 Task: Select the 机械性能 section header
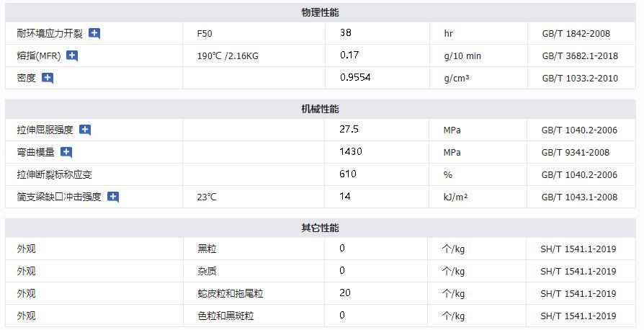[320, 109]
